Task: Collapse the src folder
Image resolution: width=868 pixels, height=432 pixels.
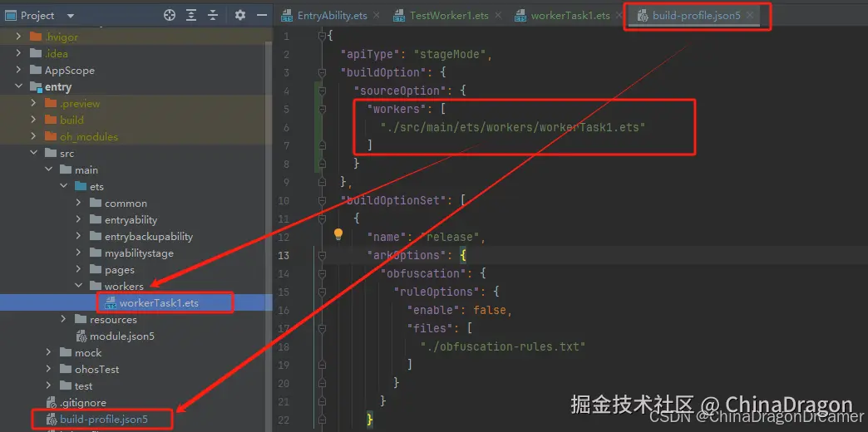Action: (34, 153)
